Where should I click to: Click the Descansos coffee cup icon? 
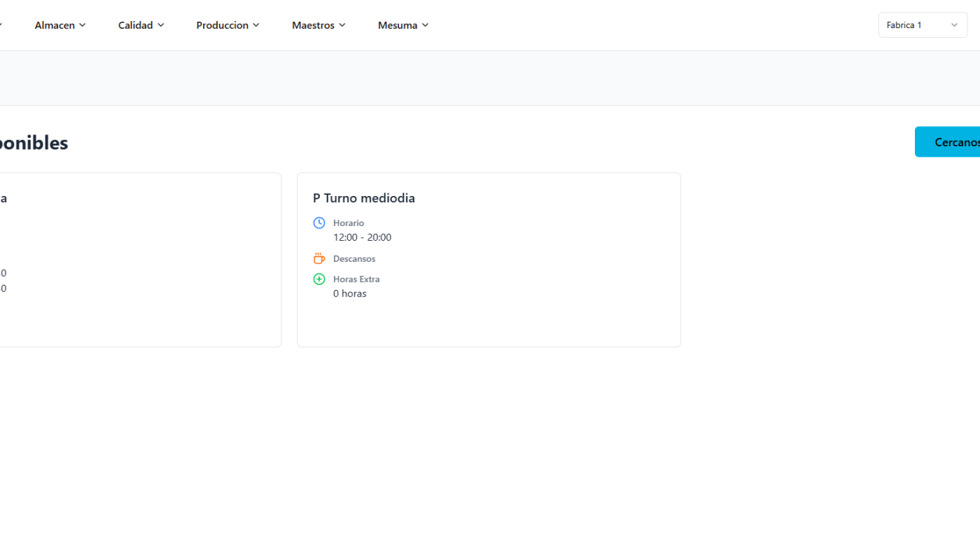319,258
